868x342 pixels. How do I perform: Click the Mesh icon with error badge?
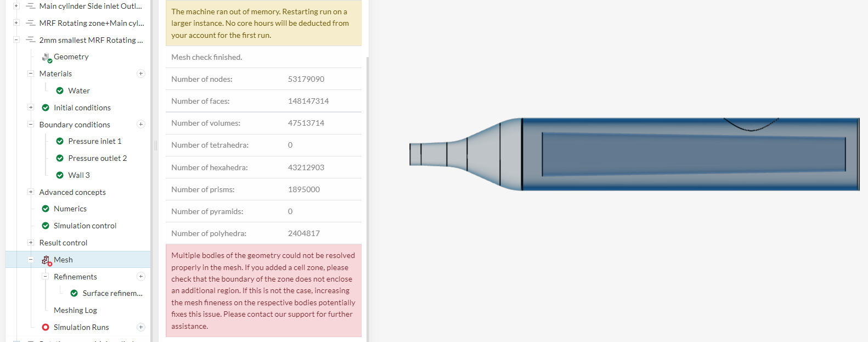pos(47,260)
